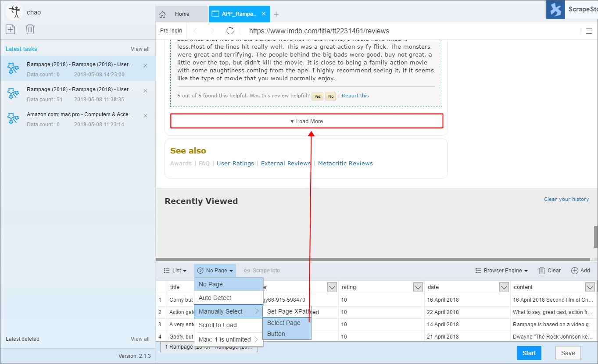Open the Browser Engine dropdown
Screen dimensions: 598x364
(501, 271)
